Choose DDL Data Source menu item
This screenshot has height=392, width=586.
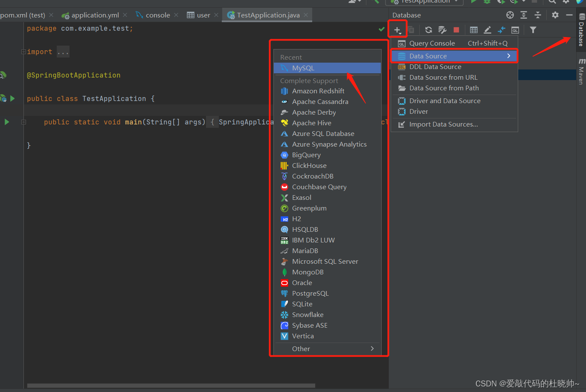tap(454, 67)
